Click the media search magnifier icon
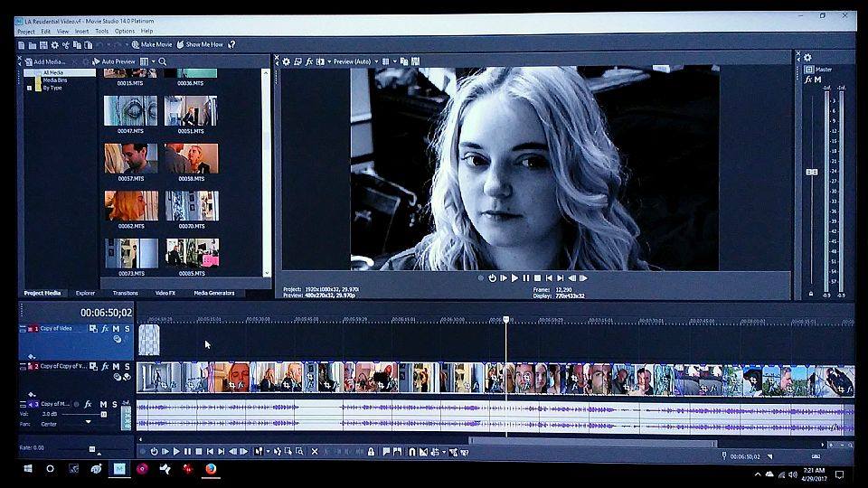The height and width of the screenshot is (488, 868). click(x=163, y=62)
